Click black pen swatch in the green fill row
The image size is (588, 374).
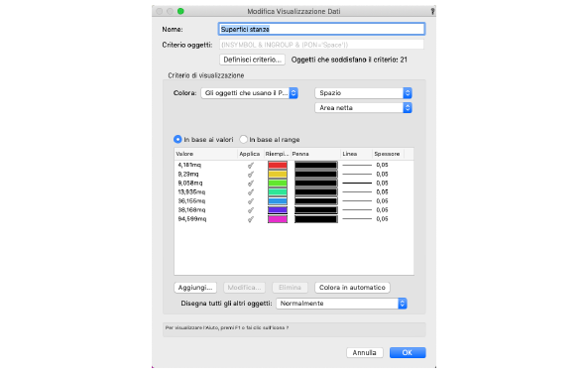coord(315,184)
